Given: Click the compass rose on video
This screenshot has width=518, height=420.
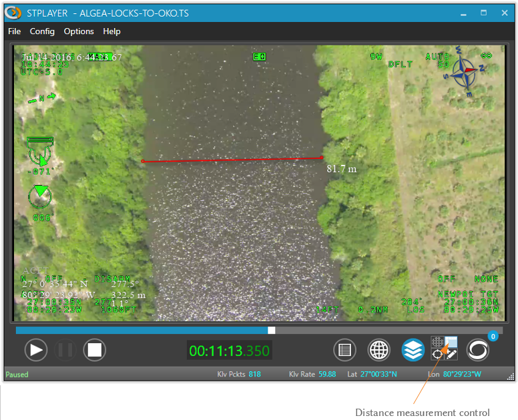Looking at the screenshot, I should (x=465, y=71).
